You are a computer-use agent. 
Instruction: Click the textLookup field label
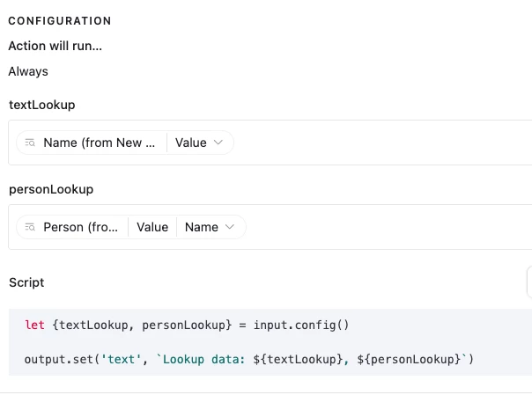[42, 105]
